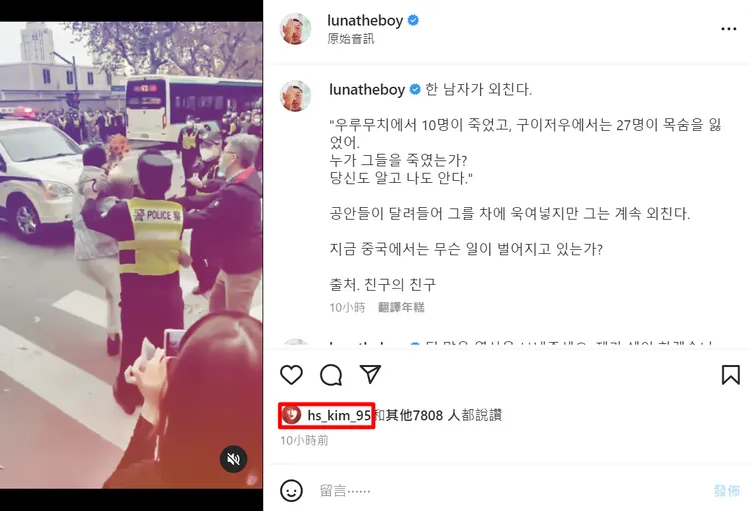Save the post with bookmark icon
The width and height of the screenshot is (750, 511).
[x=730, y=375]
